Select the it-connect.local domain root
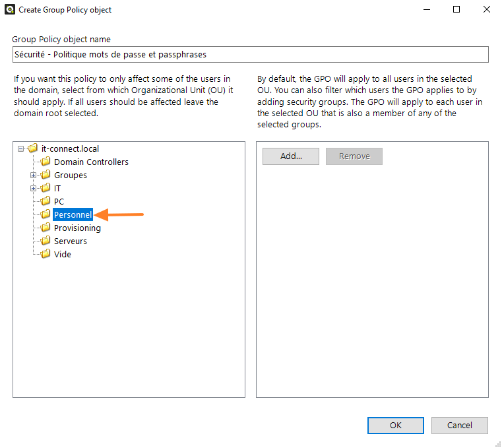This screenshot has height=448, width=502. point(70,149)
